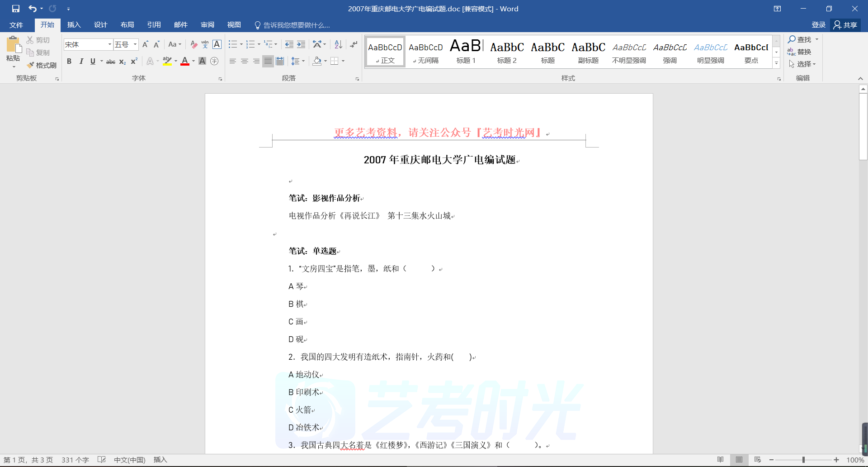This screenshot has width=868, height=467.
Task: Toggle Italic formatting
Action: [x=81, y=61]
